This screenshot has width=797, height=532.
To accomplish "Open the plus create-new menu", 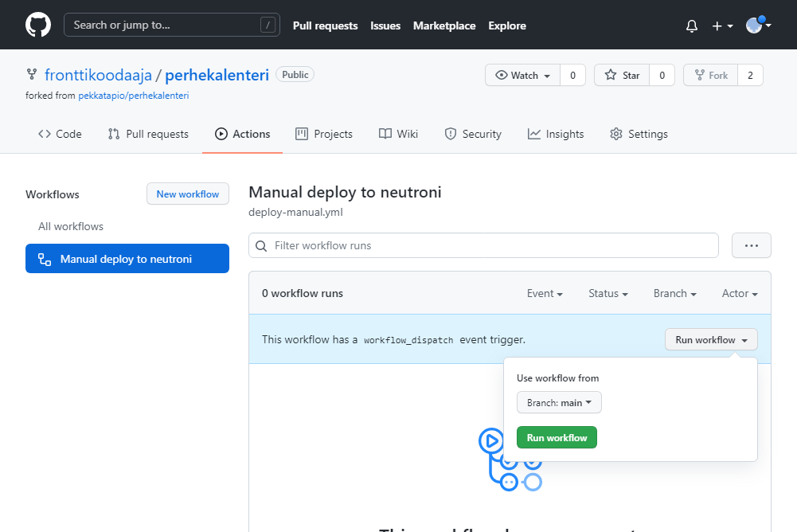I will coord(722,26).
